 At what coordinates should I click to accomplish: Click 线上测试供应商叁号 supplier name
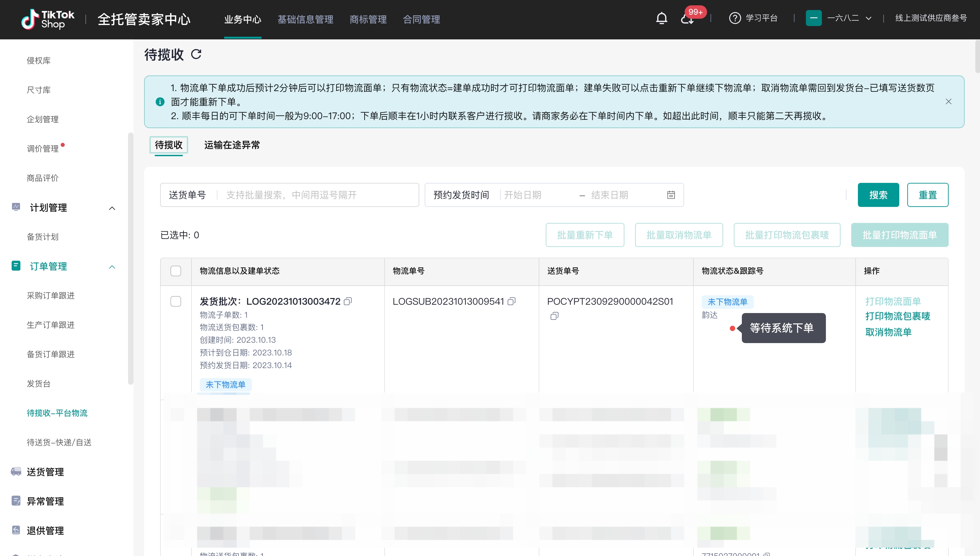(x=931, y=18)
